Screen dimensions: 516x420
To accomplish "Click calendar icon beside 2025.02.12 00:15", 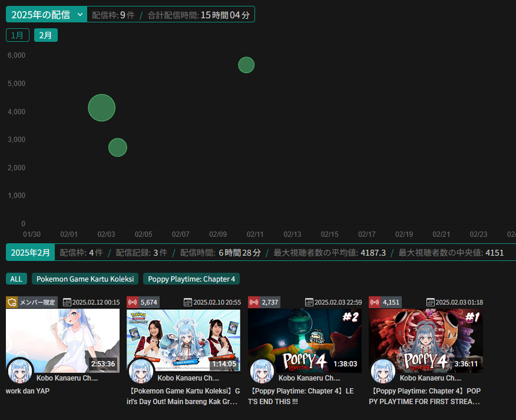I will coord(67,302).
